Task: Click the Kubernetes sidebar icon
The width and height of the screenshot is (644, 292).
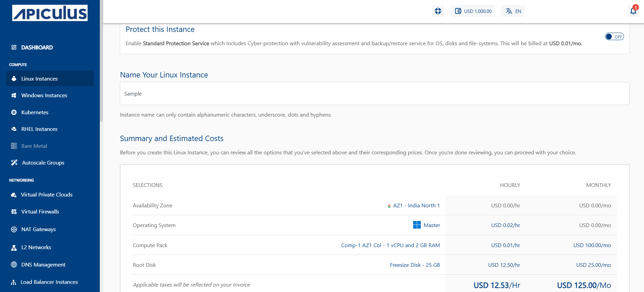Action: 14,112
